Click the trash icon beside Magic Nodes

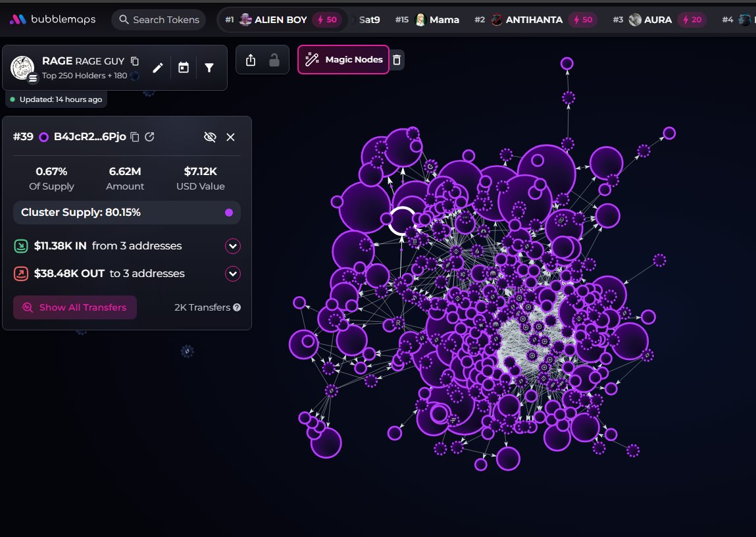coord(397,60)
